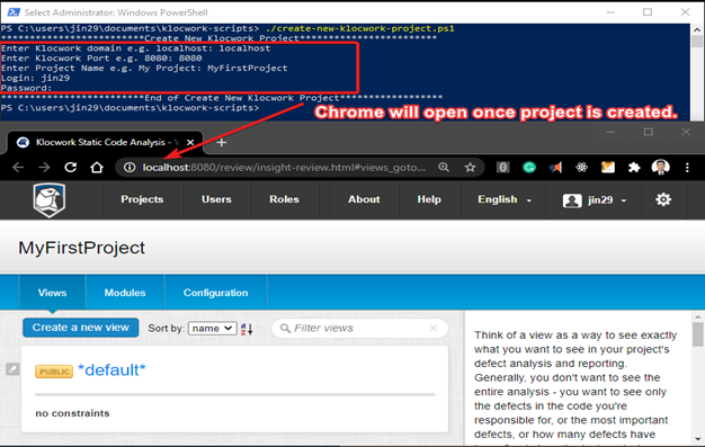Open the Chrome profile avatar

pyautogui.click(x=660, y=167)
